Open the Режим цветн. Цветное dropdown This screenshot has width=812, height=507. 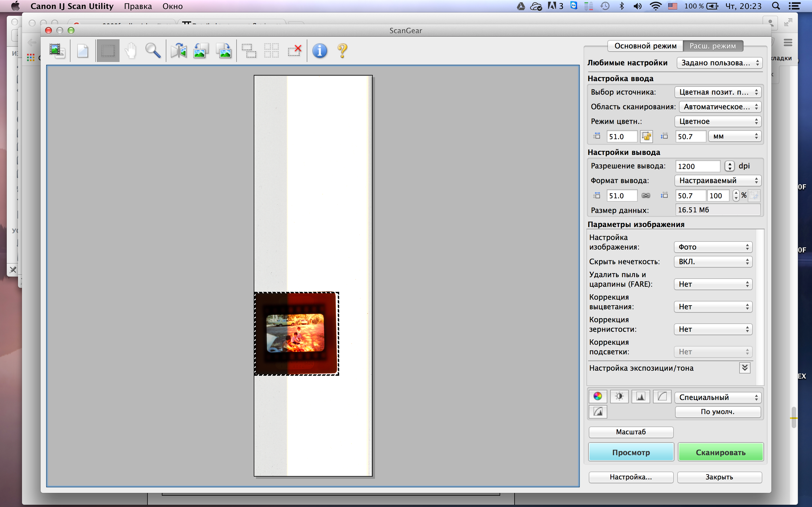click(717, 121)
